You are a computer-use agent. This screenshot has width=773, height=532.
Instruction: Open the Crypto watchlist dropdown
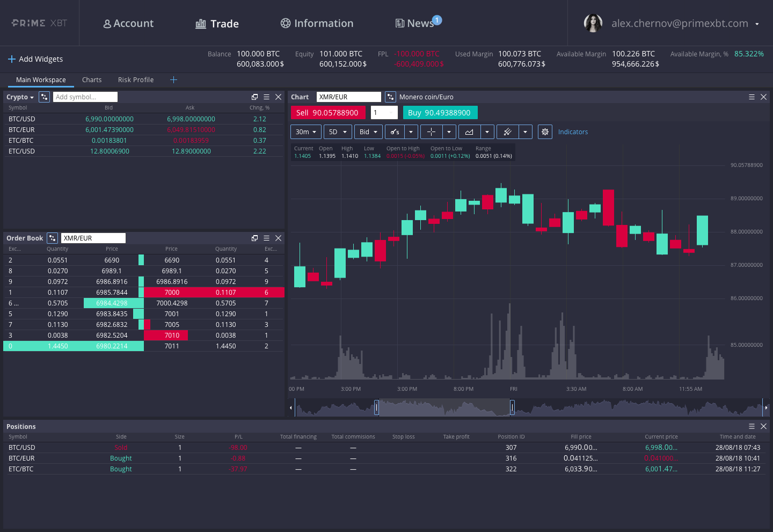tap(20, 97)
